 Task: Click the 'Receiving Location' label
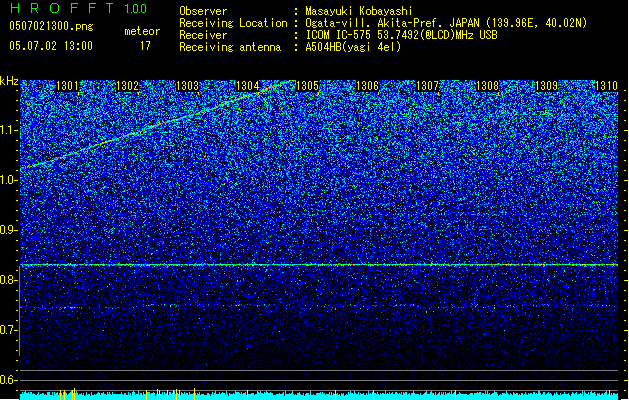click(233, 23)
